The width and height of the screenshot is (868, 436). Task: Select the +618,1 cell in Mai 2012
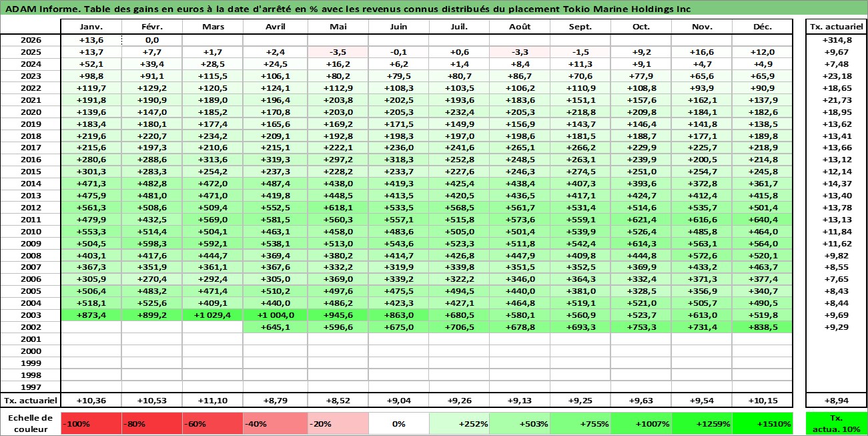[338, 208]
